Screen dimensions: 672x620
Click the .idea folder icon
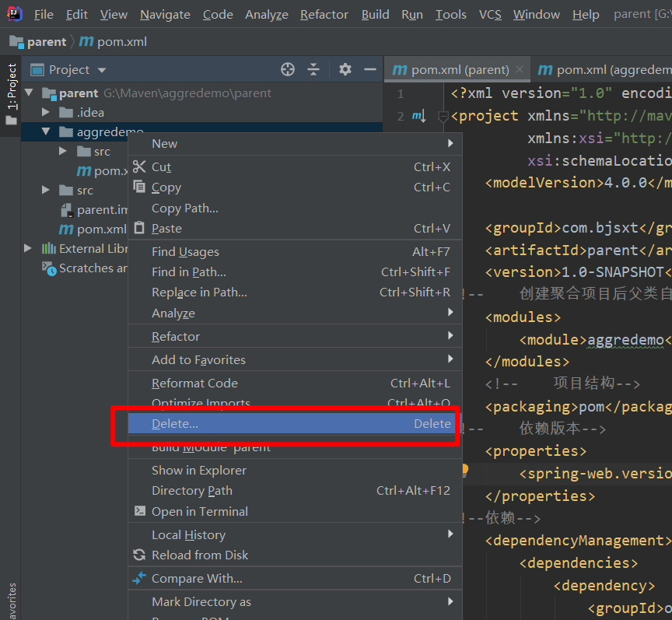66,112
